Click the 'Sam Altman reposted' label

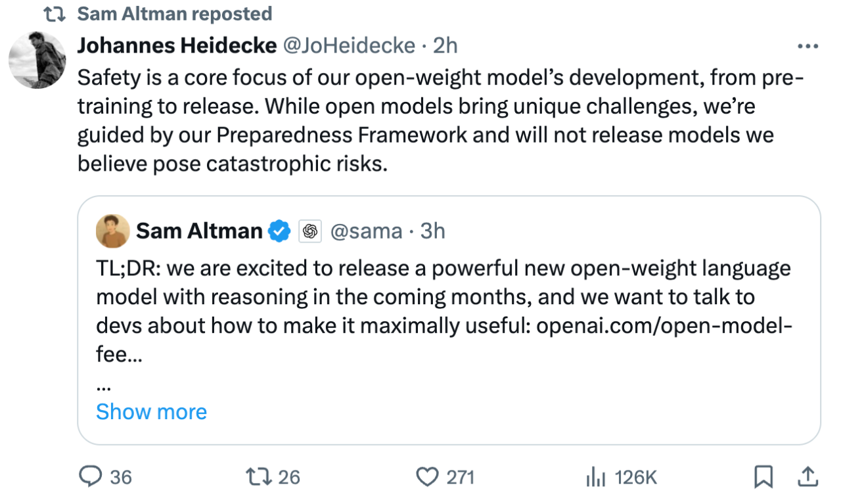pyautogui.click(x=175, y=14)
